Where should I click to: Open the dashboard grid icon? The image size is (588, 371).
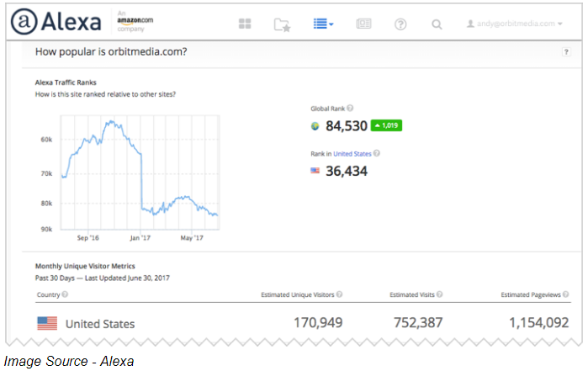pos(245,24)
